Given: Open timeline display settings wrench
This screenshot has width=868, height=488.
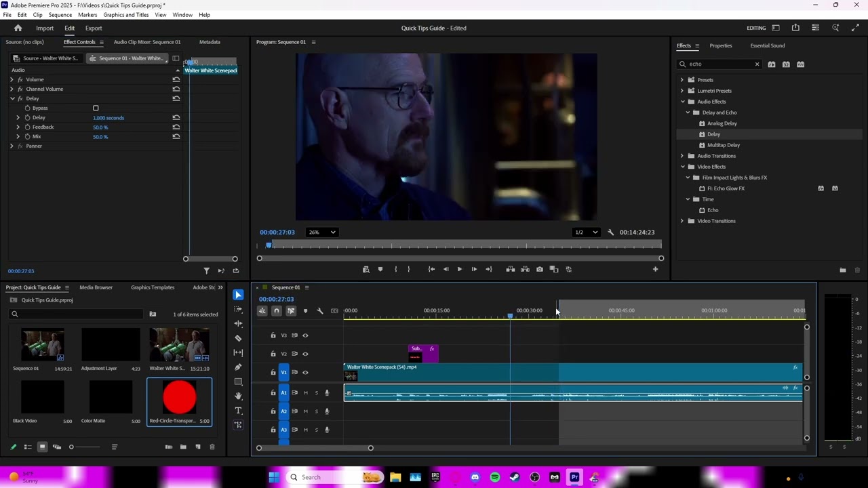Looking at the screenshot, I should point(320,310).
